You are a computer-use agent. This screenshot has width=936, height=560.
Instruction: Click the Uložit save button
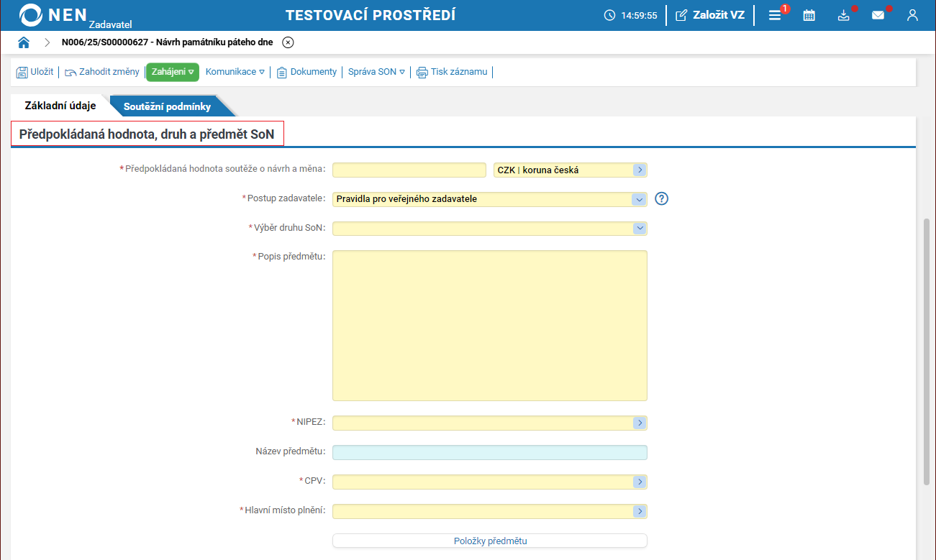point(35,72)
